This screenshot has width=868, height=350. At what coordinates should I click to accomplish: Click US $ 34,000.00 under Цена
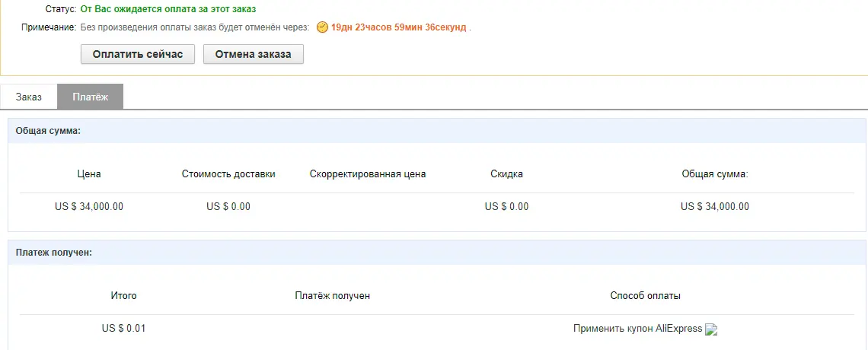click(89, 207)
